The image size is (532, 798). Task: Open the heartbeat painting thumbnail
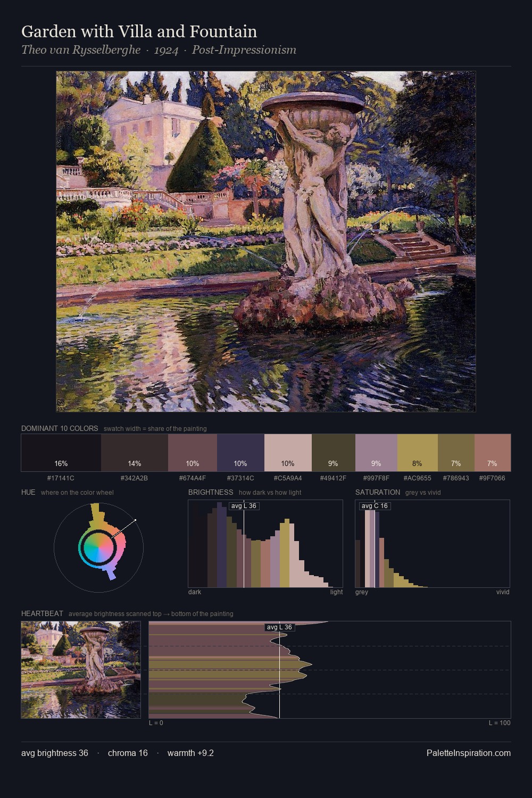pos(81,670)
